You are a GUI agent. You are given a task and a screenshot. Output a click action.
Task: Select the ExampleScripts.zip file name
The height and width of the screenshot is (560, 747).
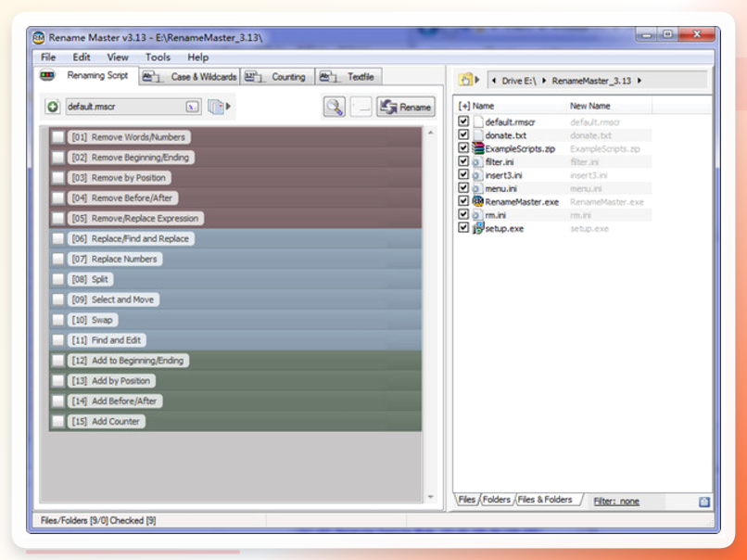520,148
